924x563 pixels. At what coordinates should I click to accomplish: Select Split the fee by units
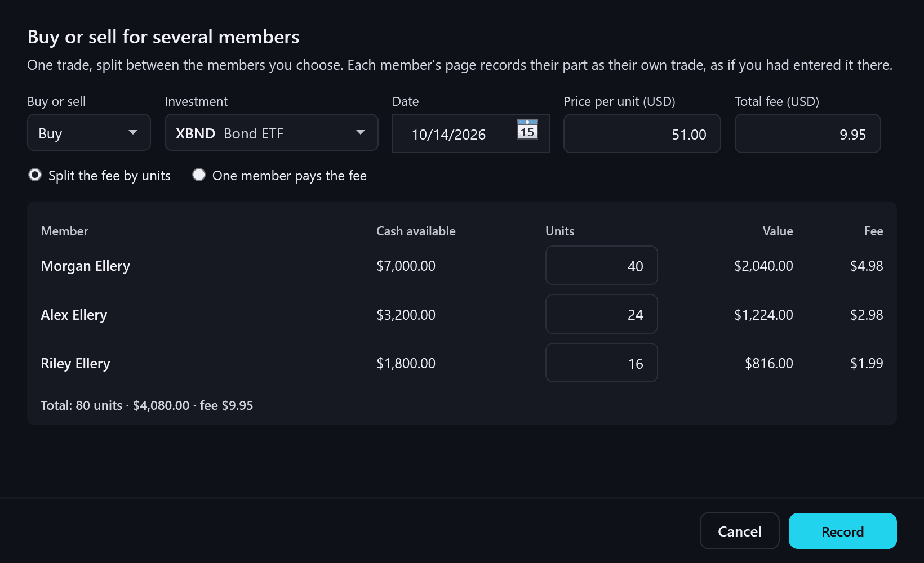point(99,176)
